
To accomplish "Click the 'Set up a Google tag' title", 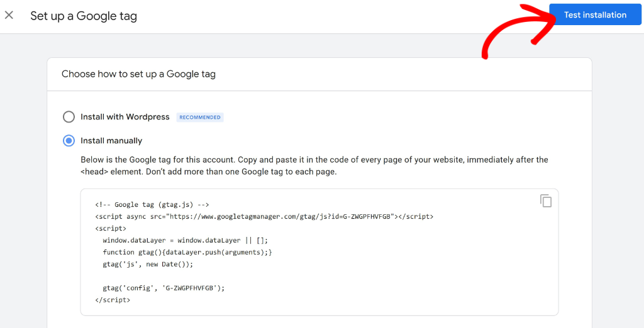I will tap(84, 16).
